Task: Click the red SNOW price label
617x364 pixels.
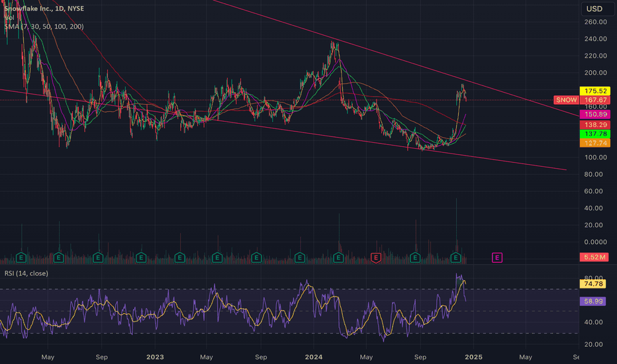Action: pyautogui.click(x=566, y=100)
